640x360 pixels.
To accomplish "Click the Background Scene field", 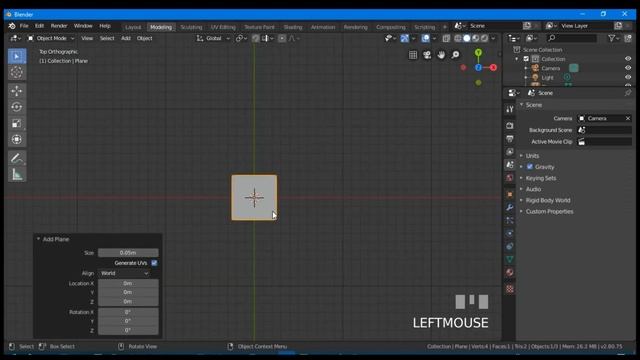I will [x=604, y=130].
